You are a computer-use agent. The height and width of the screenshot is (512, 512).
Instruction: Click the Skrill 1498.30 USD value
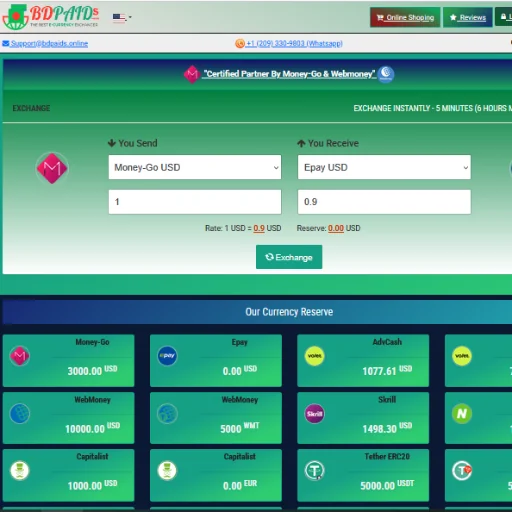[x=387, y=428]
